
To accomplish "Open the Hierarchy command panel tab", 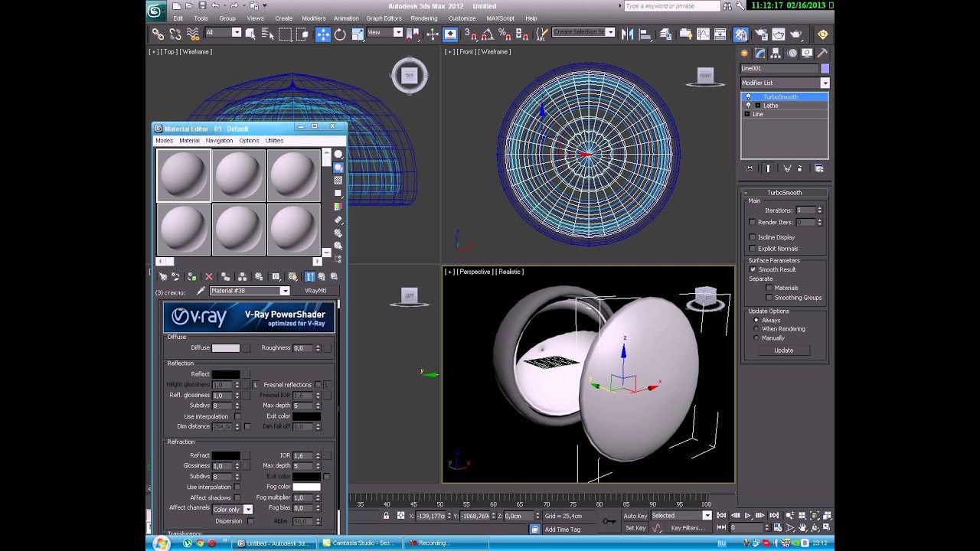I will 776,53.
